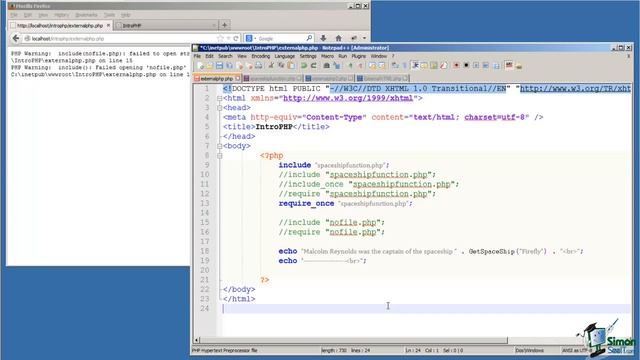Open the Encoding menu in Notepad++
This screenshot has height=360, width=640.
click(260, 56)
